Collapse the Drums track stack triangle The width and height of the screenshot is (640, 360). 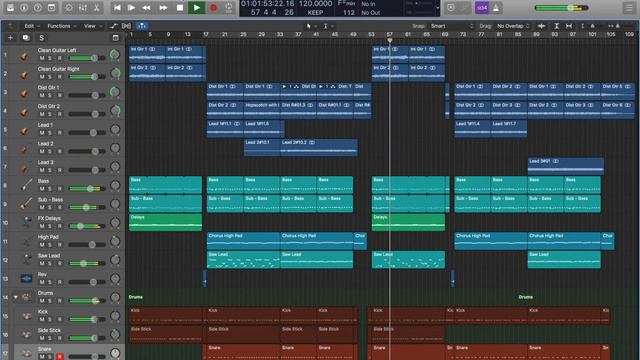[x=16, y=297]
